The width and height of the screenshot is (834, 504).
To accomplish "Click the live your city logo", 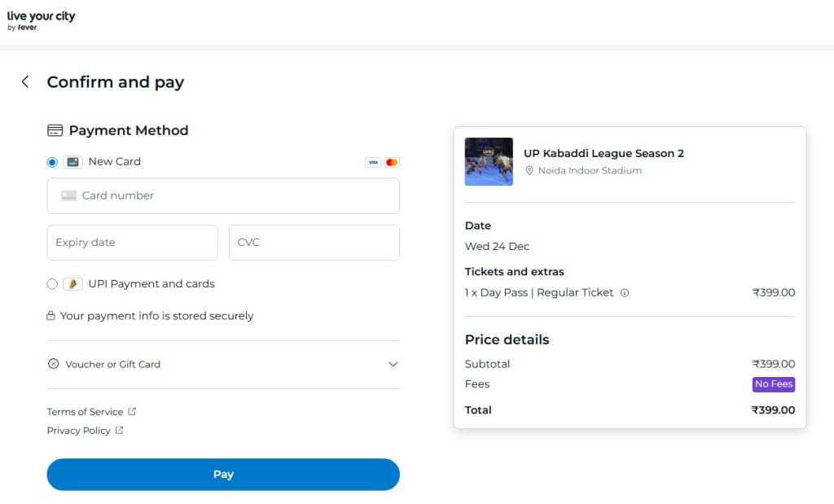I will coord(41,20).
